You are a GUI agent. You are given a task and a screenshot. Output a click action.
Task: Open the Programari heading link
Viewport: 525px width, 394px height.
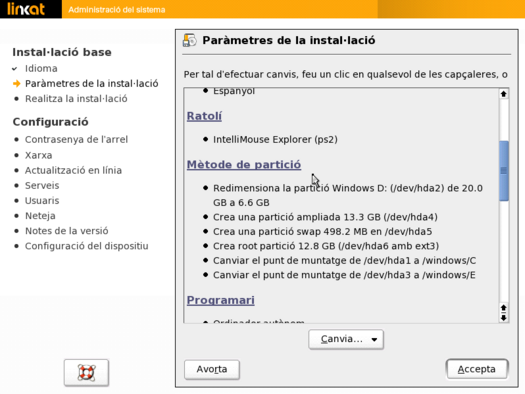pos(221,300)
